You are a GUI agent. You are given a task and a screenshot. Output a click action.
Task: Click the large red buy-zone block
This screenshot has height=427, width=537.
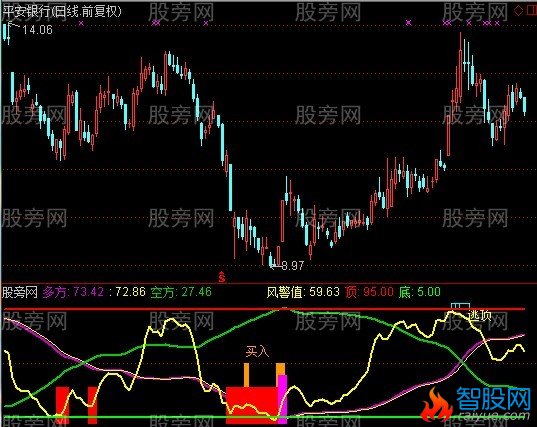click(x=252, y=405)
